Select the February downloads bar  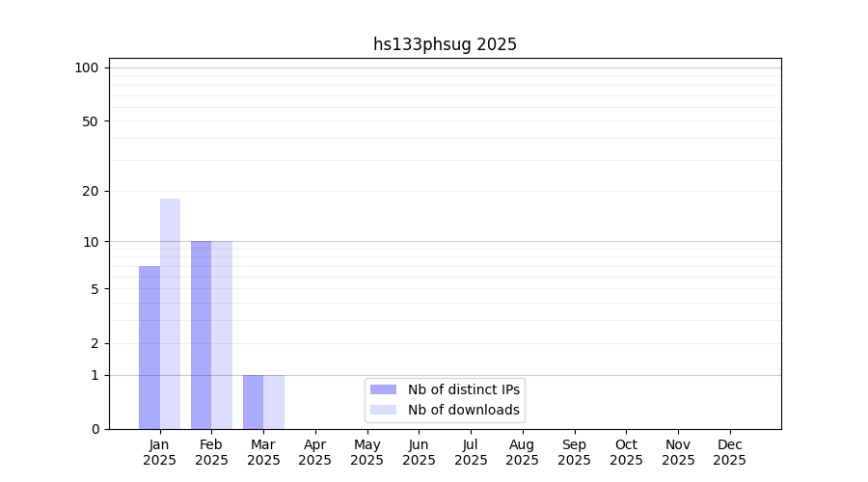222,335
